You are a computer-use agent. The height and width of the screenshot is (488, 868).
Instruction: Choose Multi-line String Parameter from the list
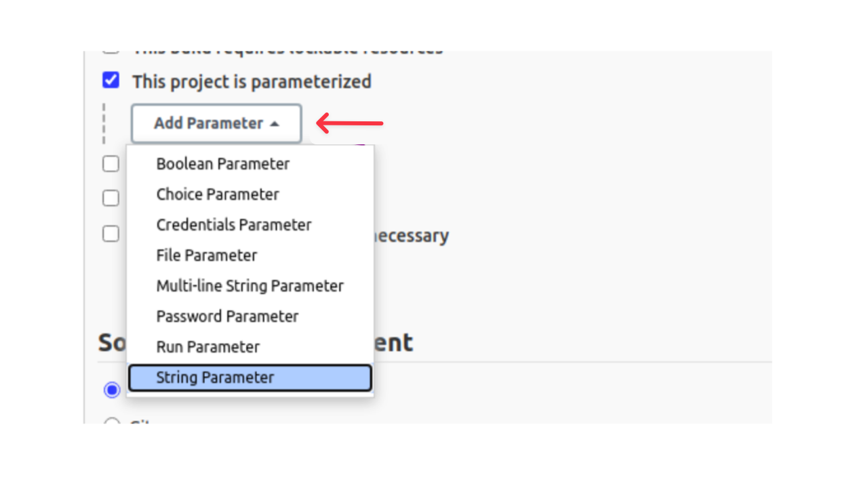point(250,286)
